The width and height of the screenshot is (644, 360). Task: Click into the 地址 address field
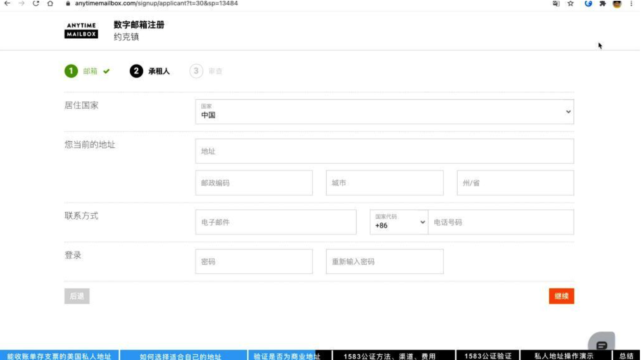384,151
